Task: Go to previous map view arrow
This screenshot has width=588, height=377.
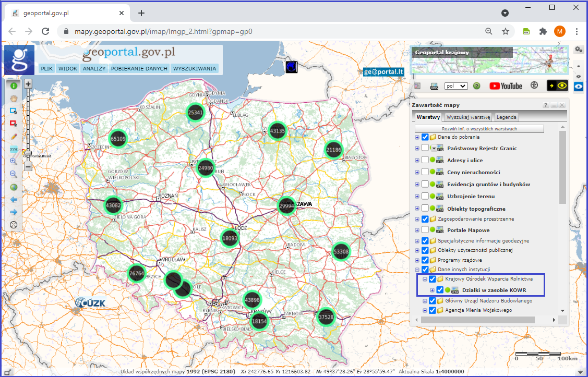Action: [14, 200]
